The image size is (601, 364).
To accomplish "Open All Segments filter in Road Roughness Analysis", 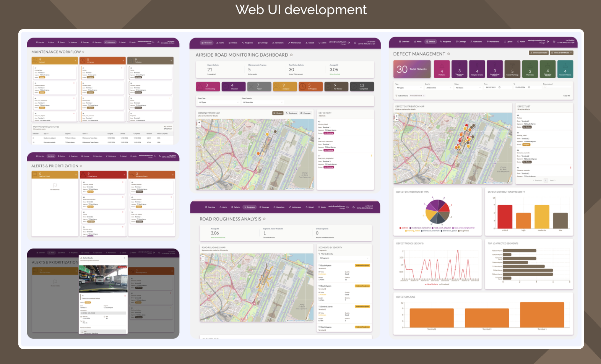I will click(x=344, y=258).
